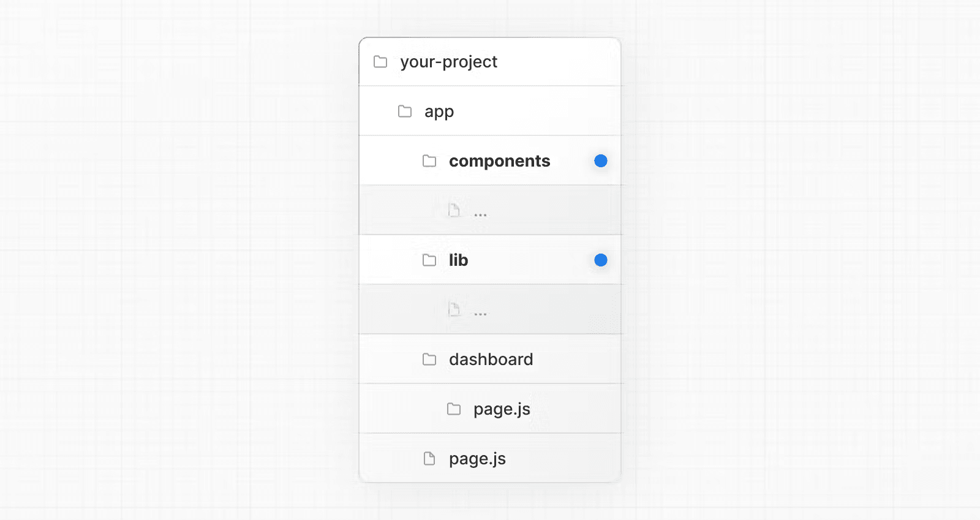Click the blue dot beside components
Screen dimensions: 980x520
point(601,161)
